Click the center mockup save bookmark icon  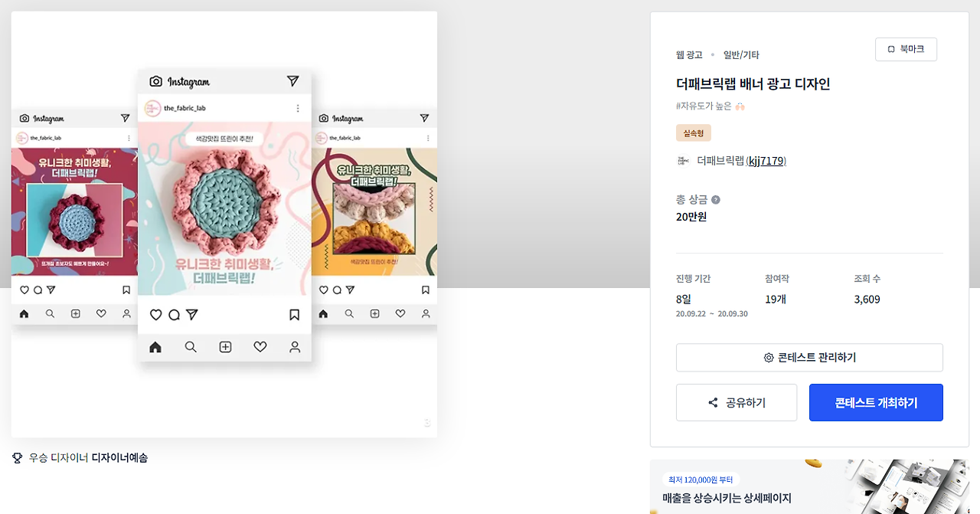[294, 315]
